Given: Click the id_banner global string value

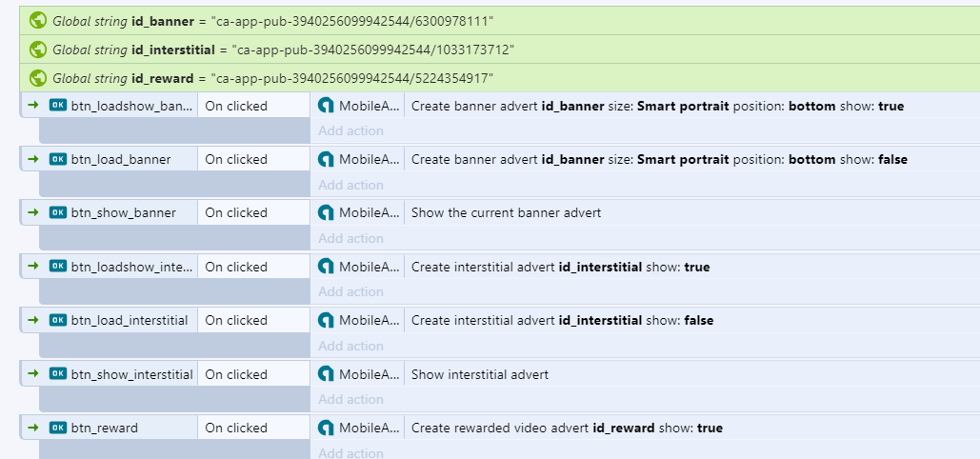Looking at the screenshot, I should (x=351, y=21).
